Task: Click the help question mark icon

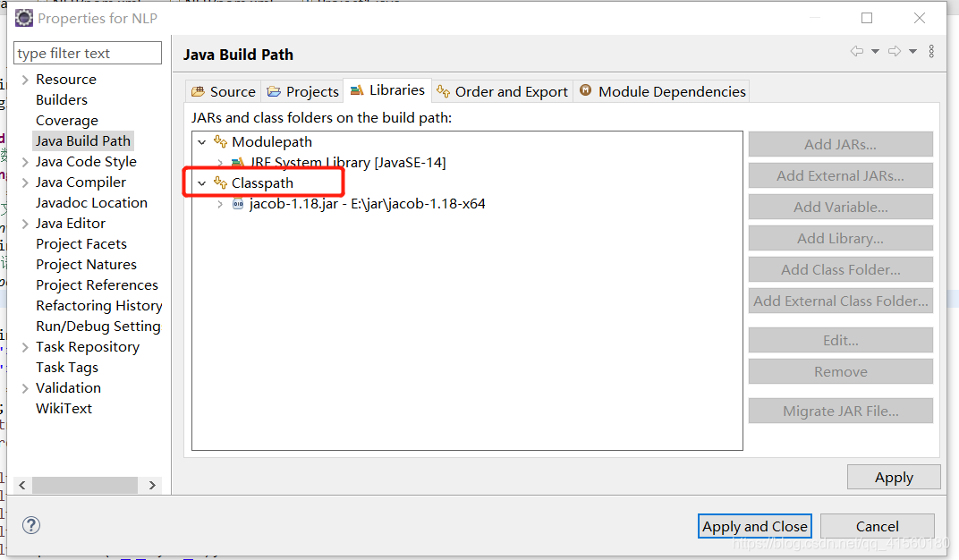Action: 30,526
